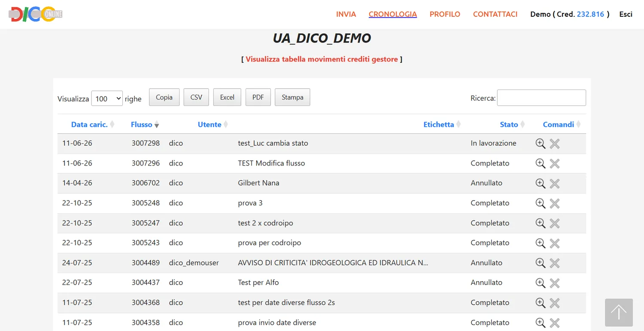Open Visualizza tabella movimenti crediti gestore link
The height and width of the screenshot is (331, 644).
click(x=322, y=59)
